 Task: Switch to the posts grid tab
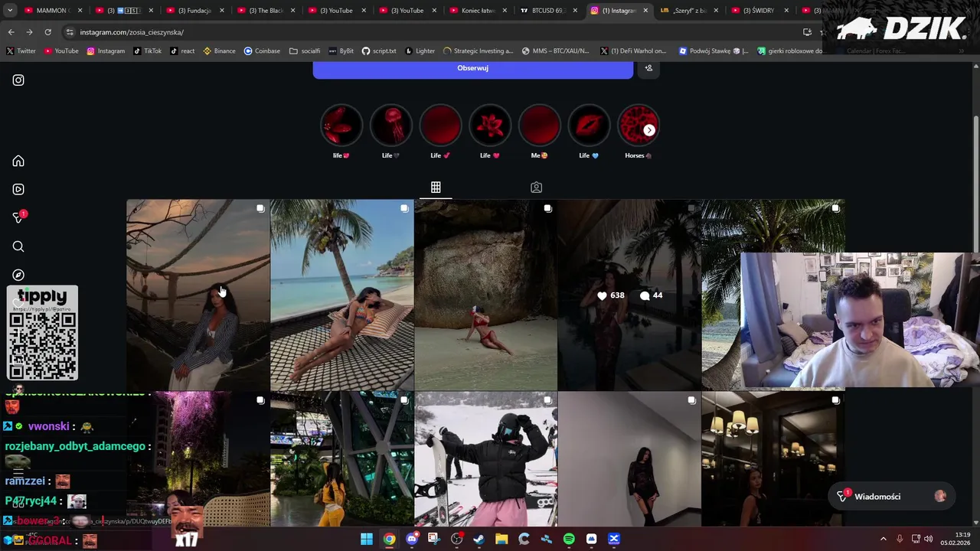coord(436,187)
